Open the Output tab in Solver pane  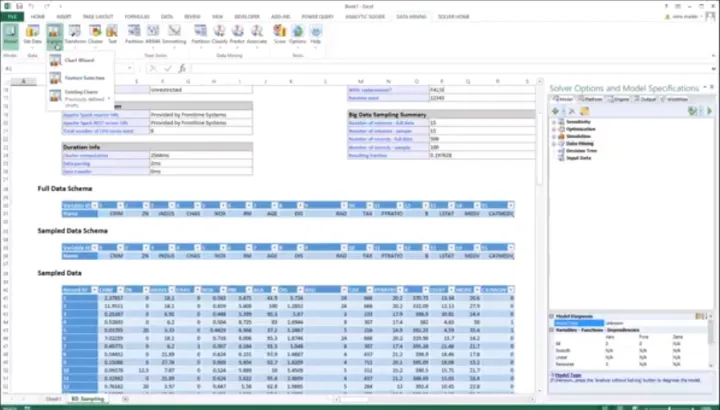pos(647,100)
